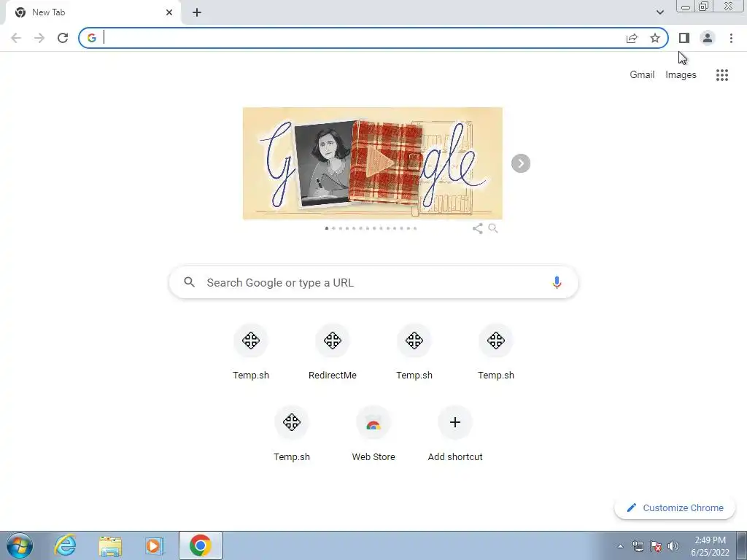Click Customize Chrome
The width and height of the screenshot is (747, 560).
(675, 508)
